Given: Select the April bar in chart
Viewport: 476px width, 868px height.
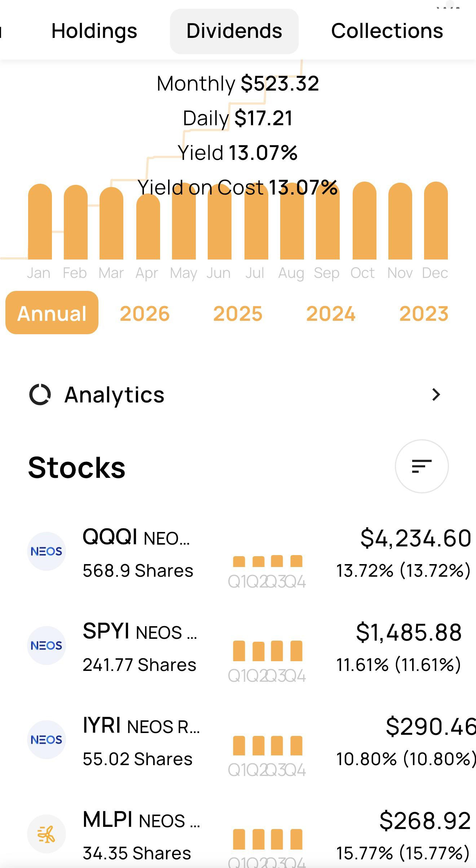Looking at the screenshot, I should 148,226.
